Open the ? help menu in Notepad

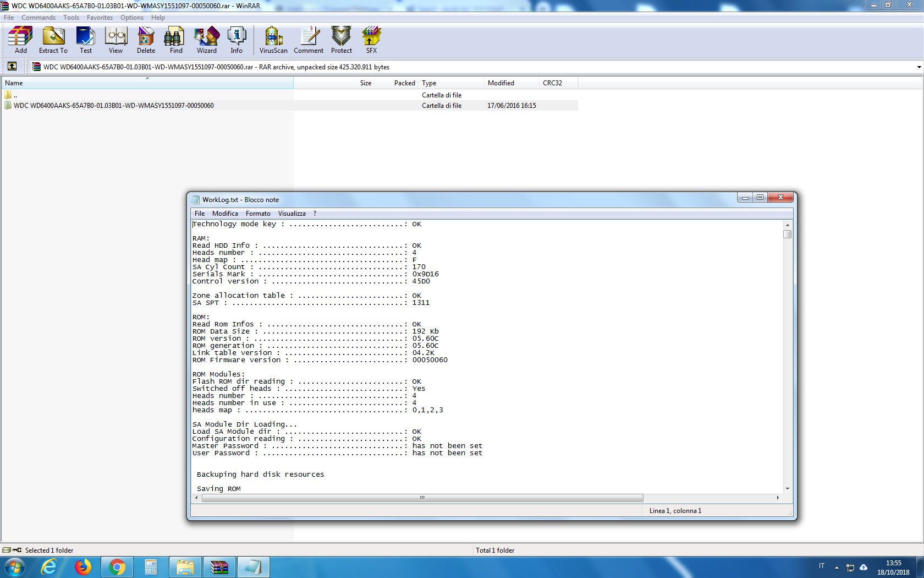[315, 214]
